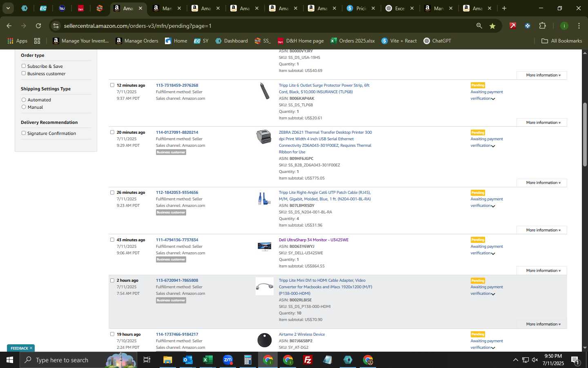
Task: Open Calculator on the taskbar
Action: coord(247,360)
